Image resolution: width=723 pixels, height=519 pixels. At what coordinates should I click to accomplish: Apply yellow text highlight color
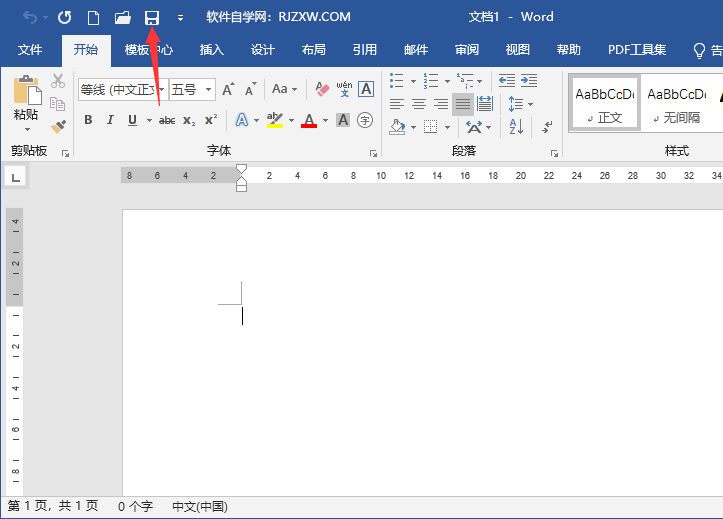click(x=275, y=120)
